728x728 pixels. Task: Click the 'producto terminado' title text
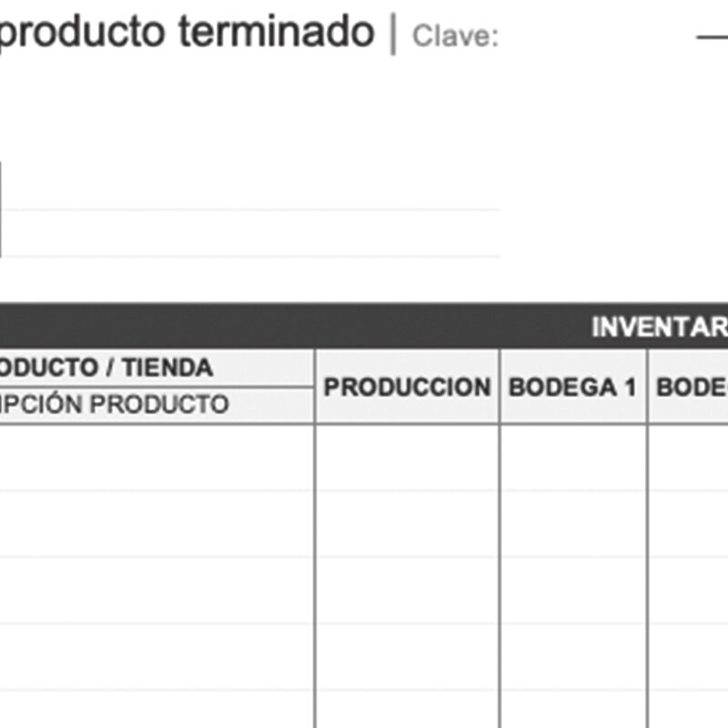[187, 33]
